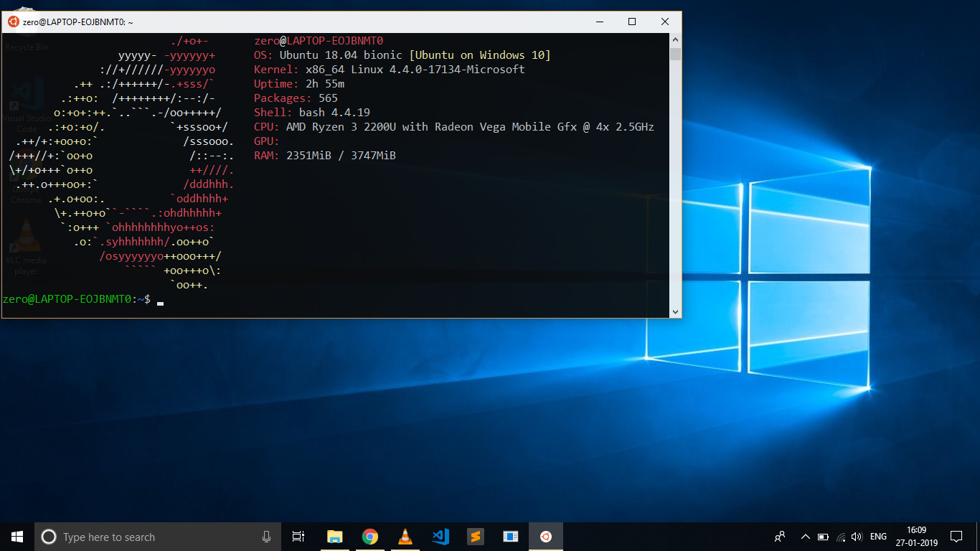Open Visual Studio Code from the taskbar
The height and width of the screenshot is (551, 980).
tap(440, 537)
